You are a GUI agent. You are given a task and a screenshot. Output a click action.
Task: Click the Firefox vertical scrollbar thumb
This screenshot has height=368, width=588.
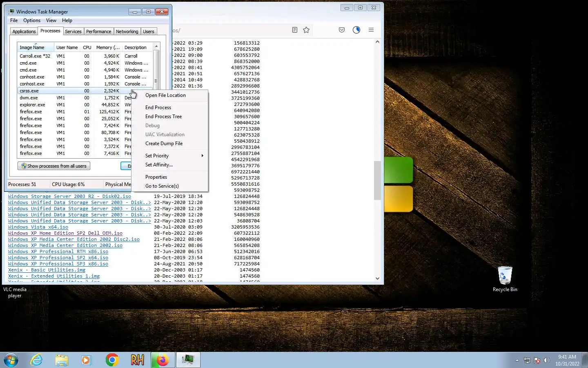(x=377, y=180)
